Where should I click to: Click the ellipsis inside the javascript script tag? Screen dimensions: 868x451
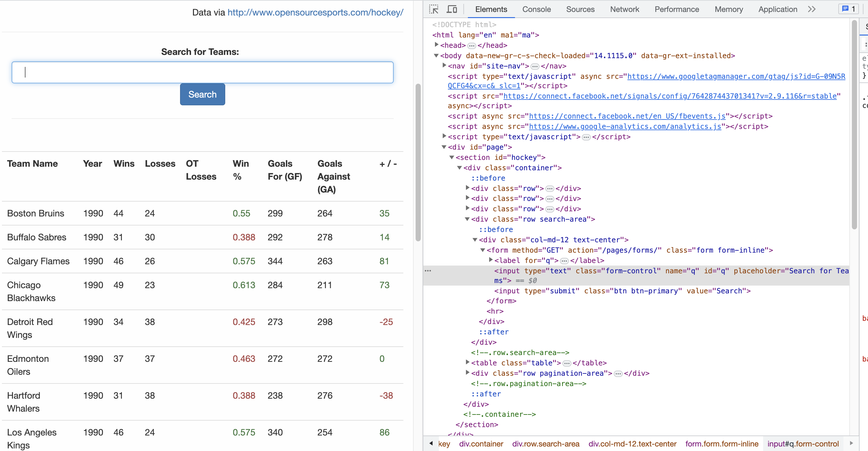586,137
